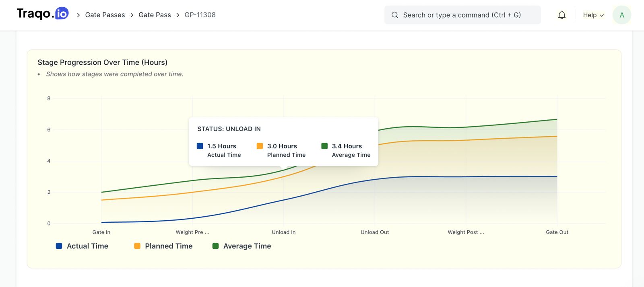Toggle the Actual Time series in legend
Image resolution: width=644 pixels, height=287 pixels.
click(x=87, y=246)
